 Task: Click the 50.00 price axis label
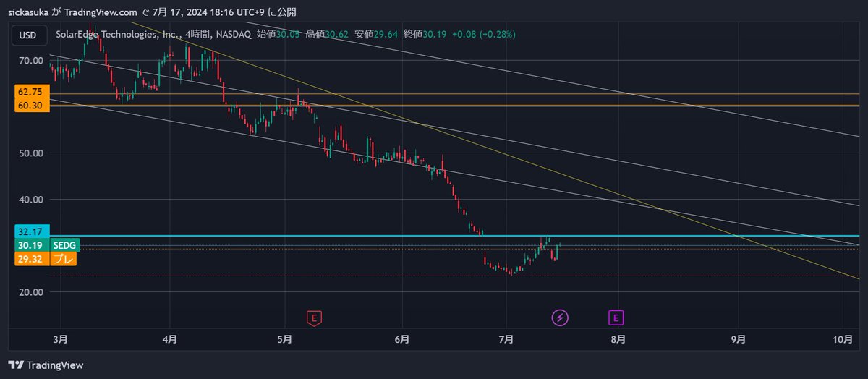click(32, 153)
